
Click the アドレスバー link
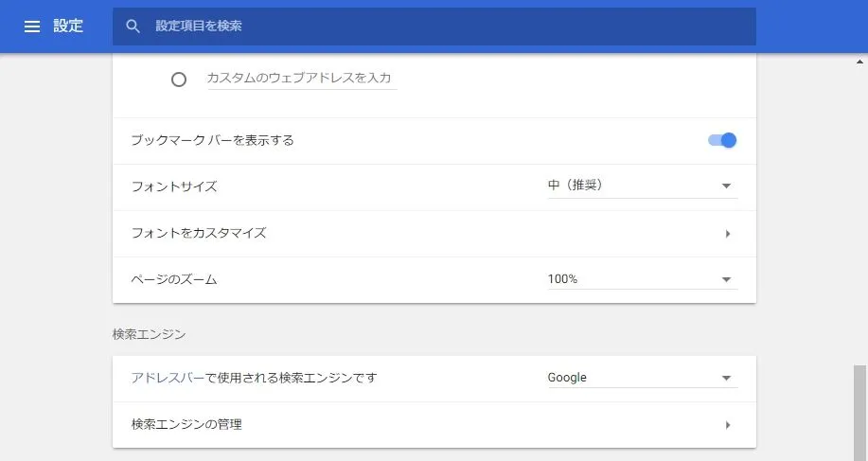coord(168,378)
